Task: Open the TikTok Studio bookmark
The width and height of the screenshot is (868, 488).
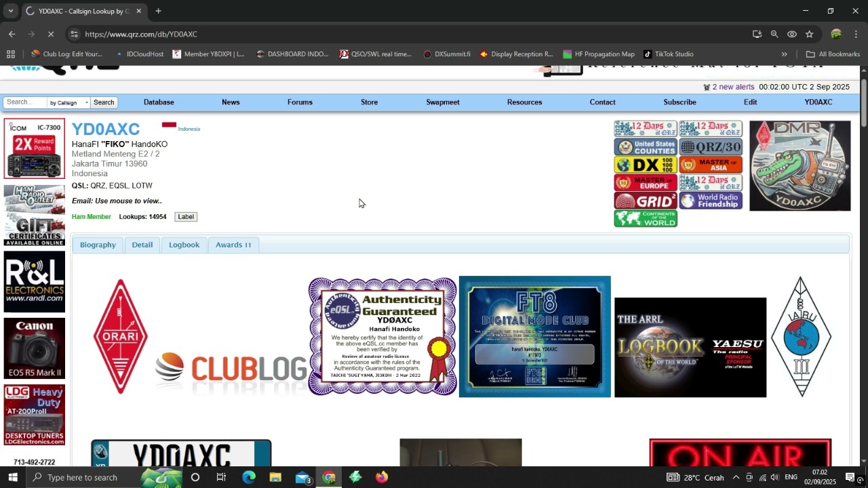Action: click(668, 54)
